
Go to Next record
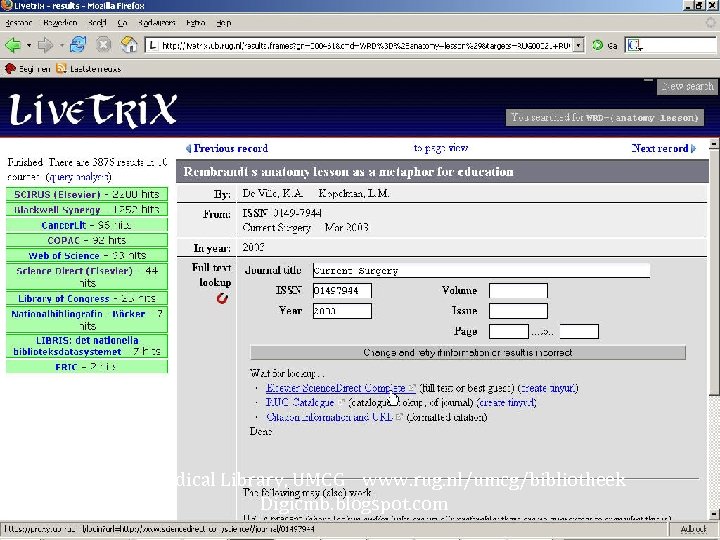pos(664,148)
